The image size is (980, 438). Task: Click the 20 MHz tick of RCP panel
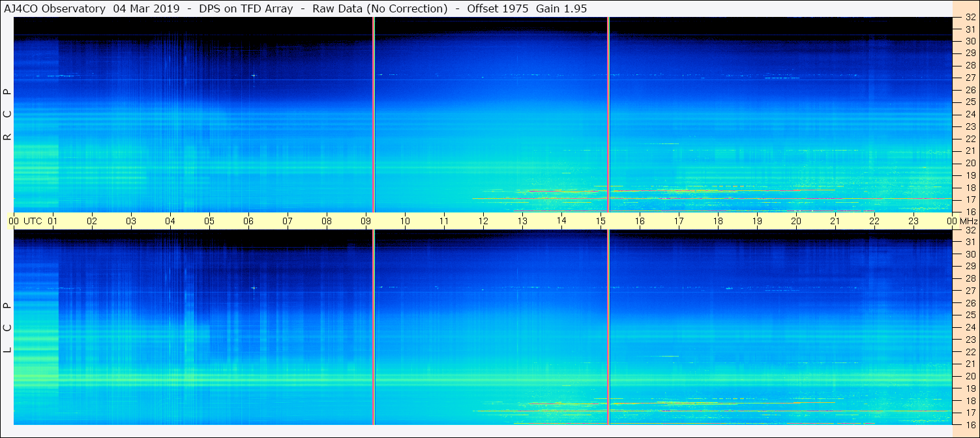(x=970, y=163)
